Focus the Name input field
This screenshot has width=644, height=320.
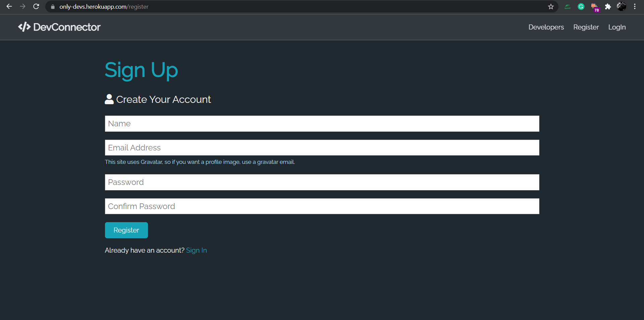[322, 124]
